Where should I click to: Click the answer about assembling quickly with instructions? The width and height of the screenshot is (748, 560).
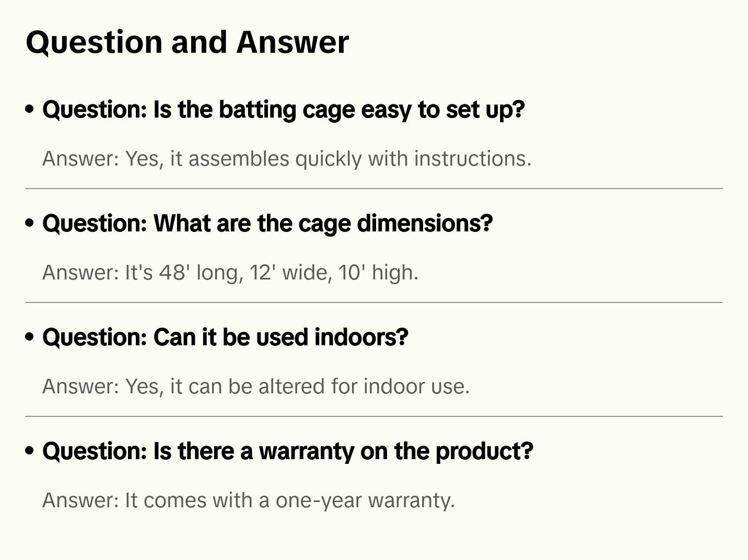(x=287, y=159)
